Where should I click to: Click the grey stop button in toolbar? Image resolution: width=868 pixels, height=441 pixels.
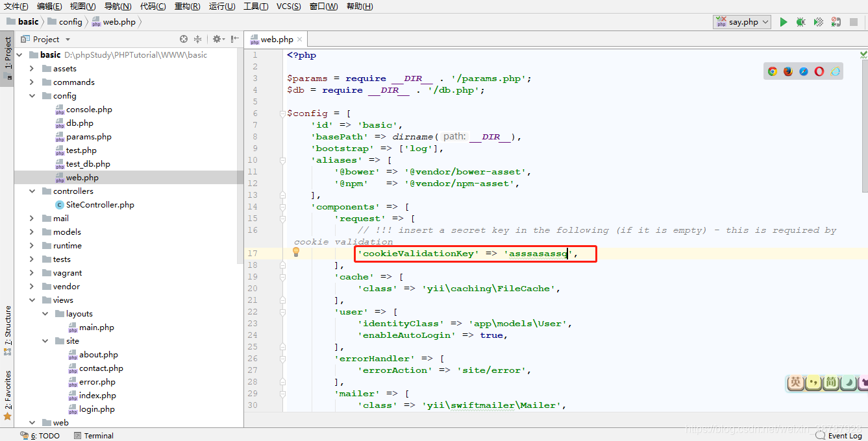pyautogui.click(x=854, y=22)
